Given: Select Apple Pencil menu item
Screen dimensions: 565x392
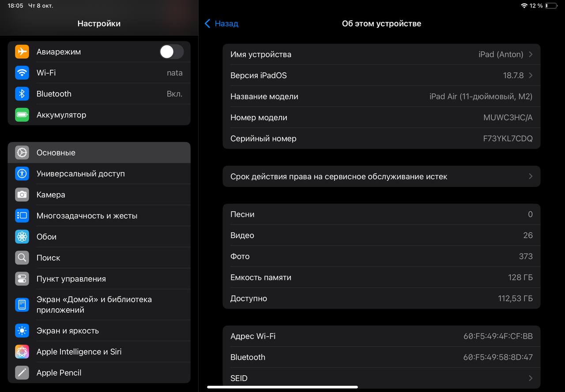Looking at the screenshot, I should (x=99, y=373).
